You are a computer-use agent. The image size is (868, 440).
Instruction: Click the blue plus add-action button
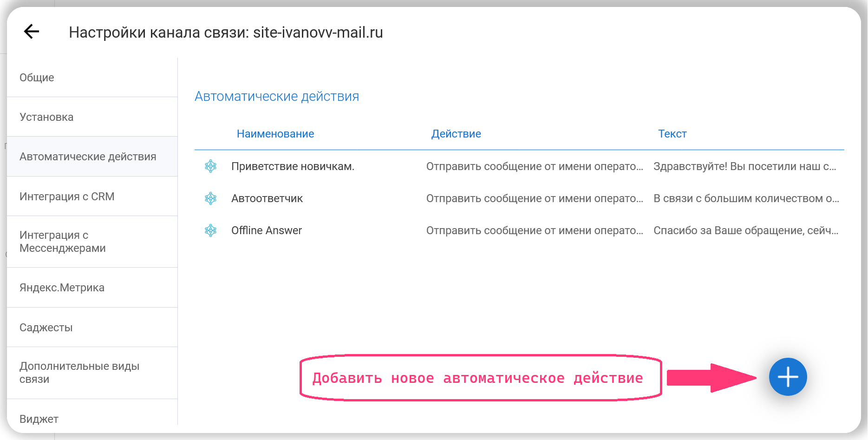pos(788,377)
